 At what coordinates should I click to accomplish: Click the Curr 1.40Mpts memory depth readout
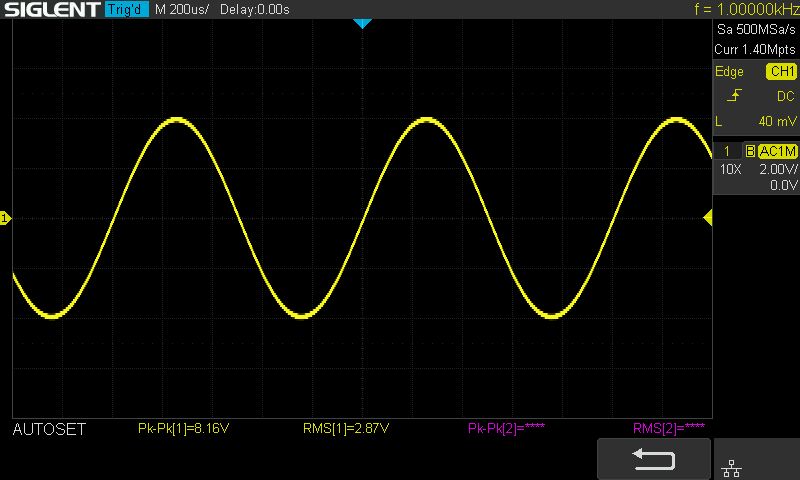click(x=755, y=49)
